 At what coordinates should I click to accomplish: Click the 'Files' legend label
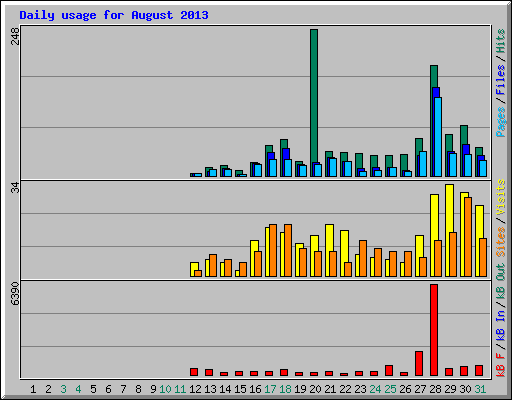coord(500,80)
